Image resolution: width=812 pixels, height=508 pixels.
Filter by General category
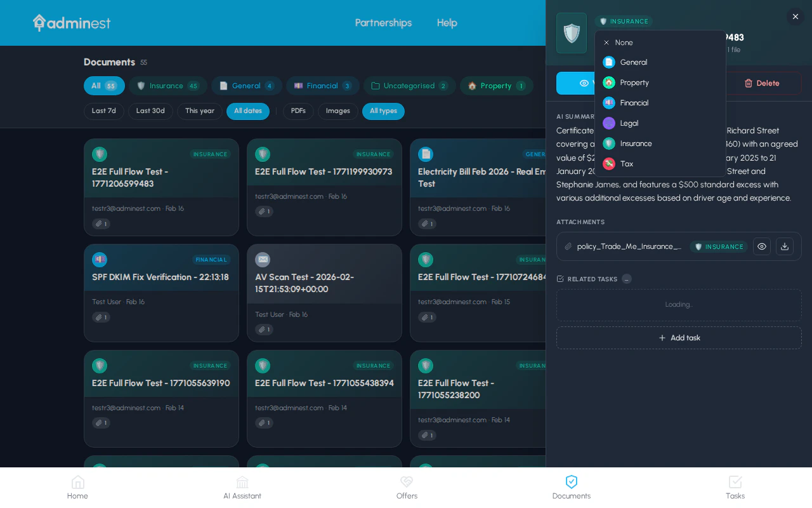(x=247, y=86)
